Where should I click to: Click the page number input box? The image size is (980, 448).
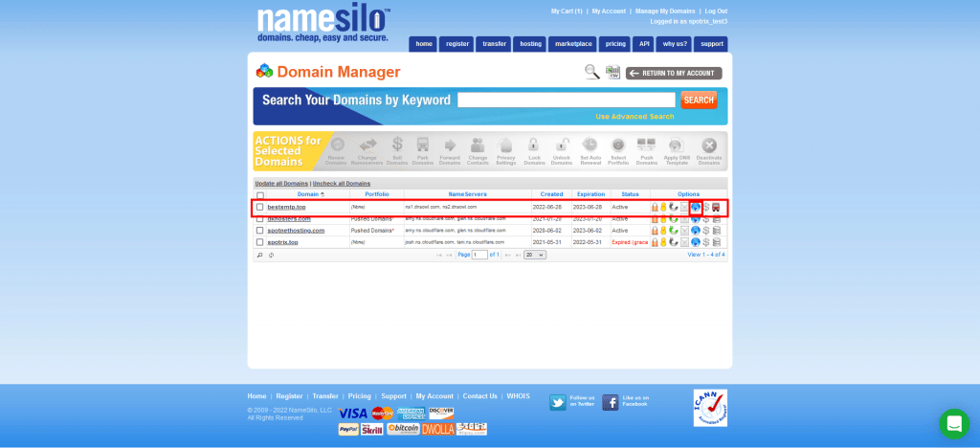pos(480,255)
